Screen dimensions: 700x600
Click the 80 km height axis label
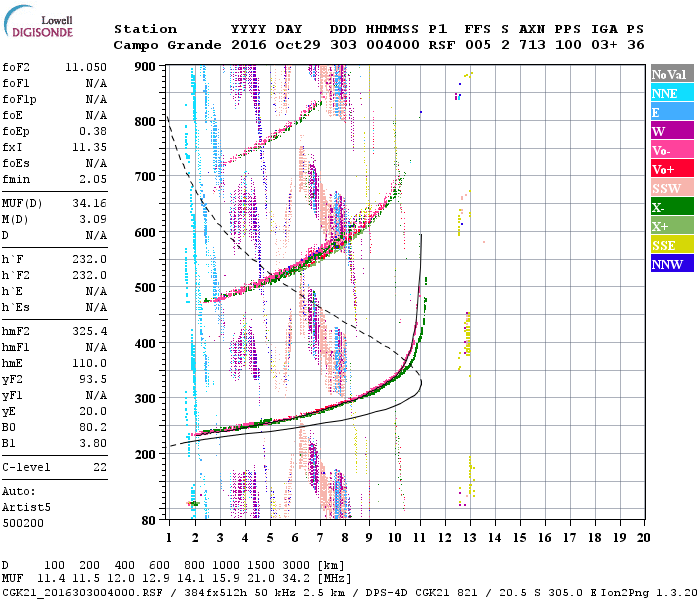(149, 521)
